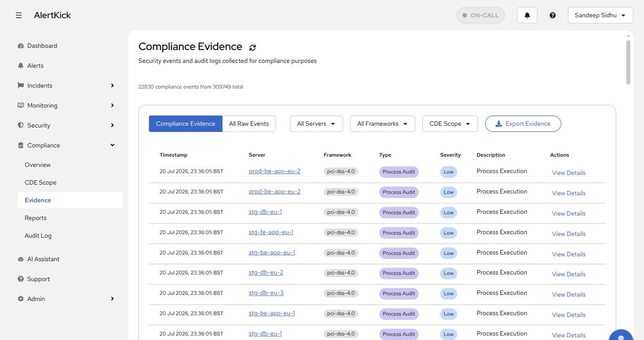Click the Admin gear icon
This screenshot has width=644, height=340.
pos(20,298)
